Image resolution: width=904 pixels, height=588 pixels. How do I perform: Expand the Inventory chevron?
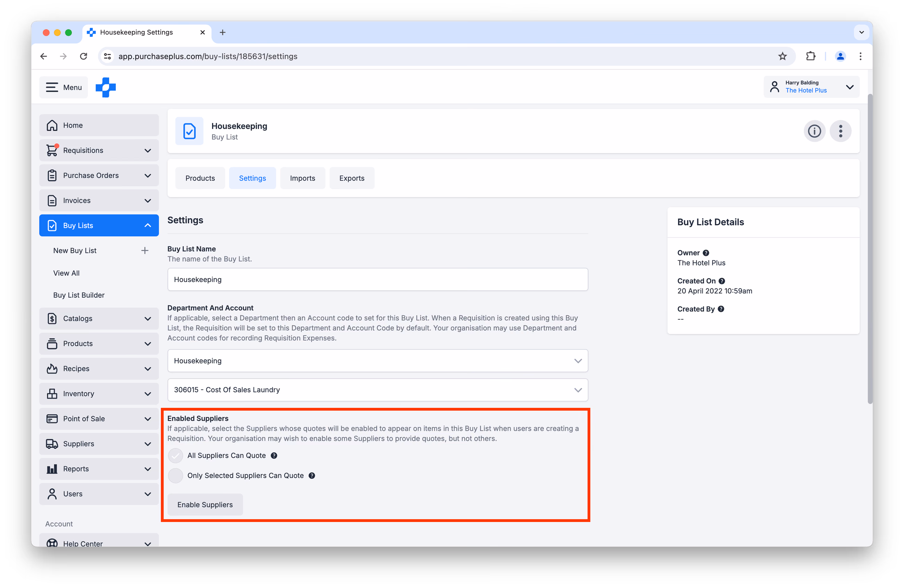148,394
